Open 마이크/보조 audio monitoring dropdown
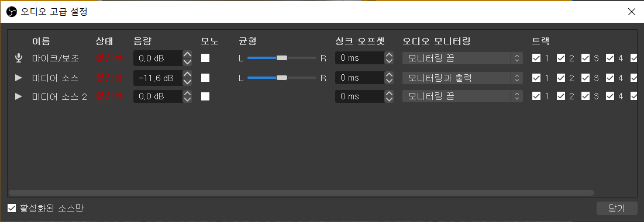 [x=463, y=58]
